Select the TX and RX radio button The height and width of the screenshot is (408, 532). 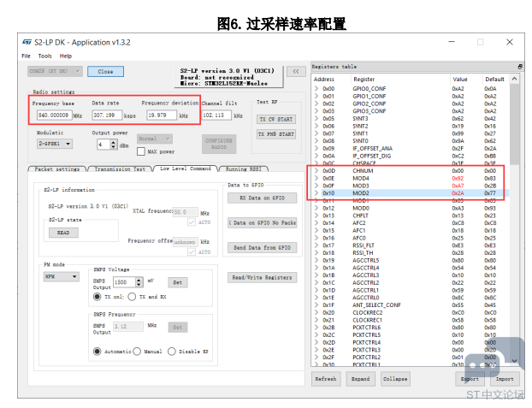point(132,297)
